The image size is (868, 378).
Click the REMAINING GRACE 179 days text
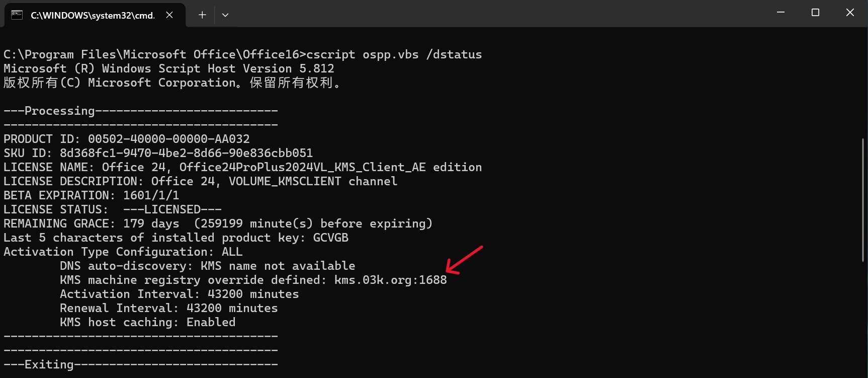92,223
